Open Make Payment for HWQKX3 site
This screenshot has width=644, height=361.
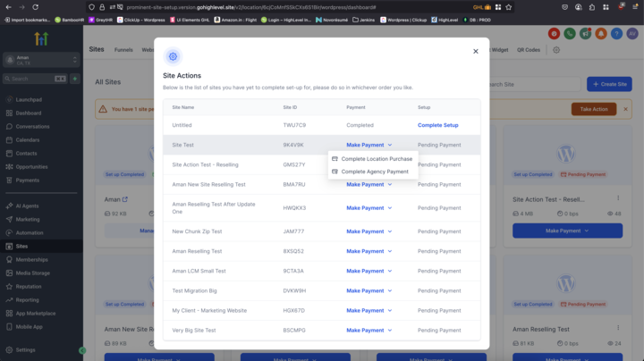[x=369, y=208]
